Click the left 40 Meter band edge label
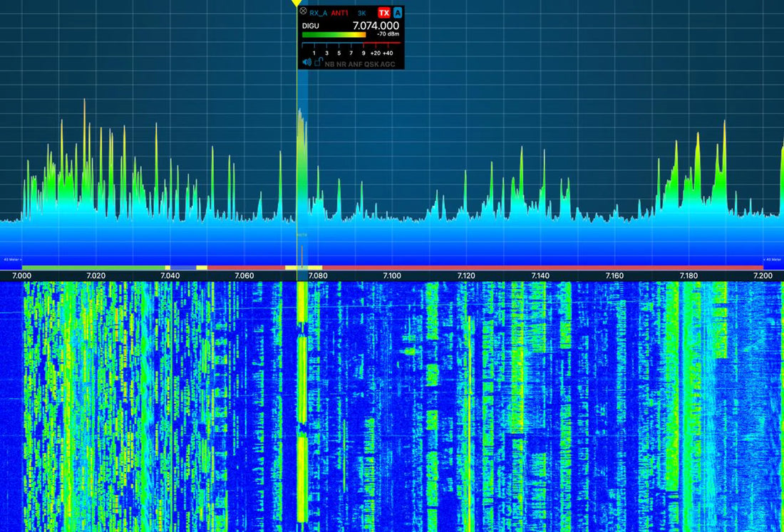784x532 pixels. click(13, 259)
